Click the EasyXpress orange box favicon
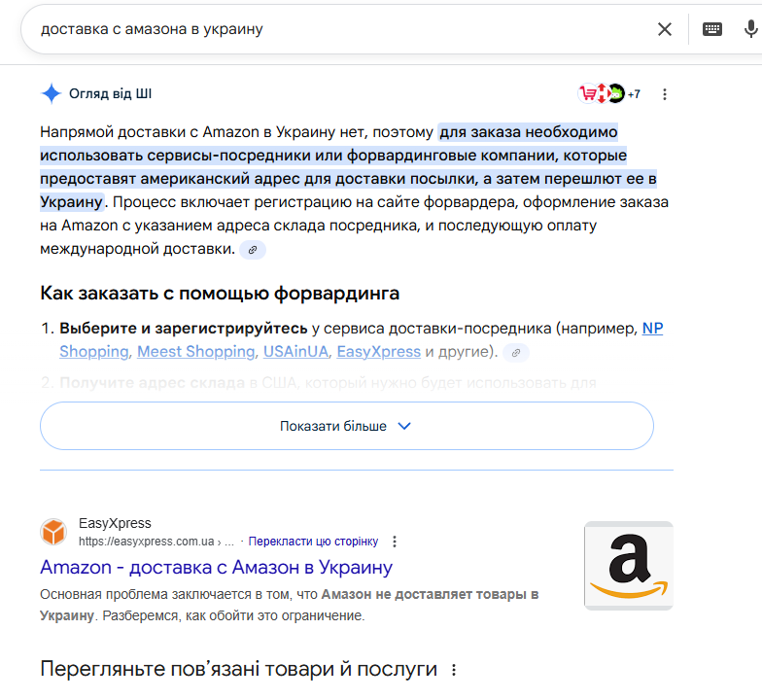Screen dimensions: 762x700 coord(53,532)
